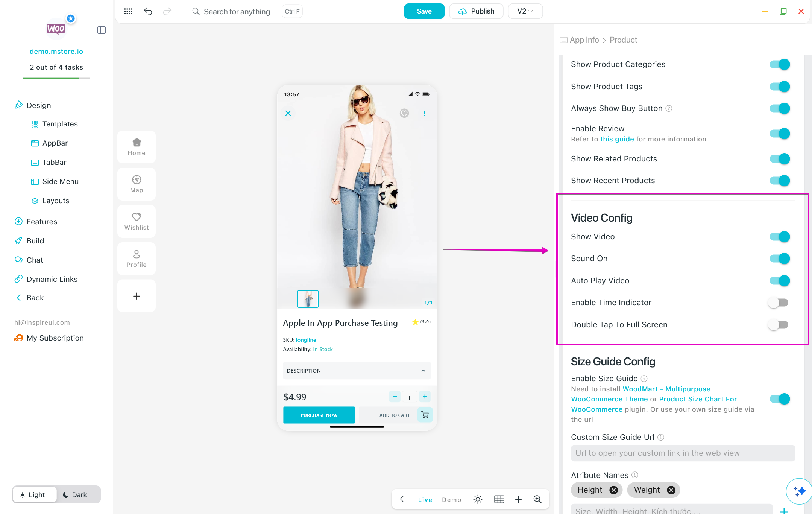Screen dimensions: 812x514
Task: Open the AI sparkle assistant button
Action: tap(799, 491)
